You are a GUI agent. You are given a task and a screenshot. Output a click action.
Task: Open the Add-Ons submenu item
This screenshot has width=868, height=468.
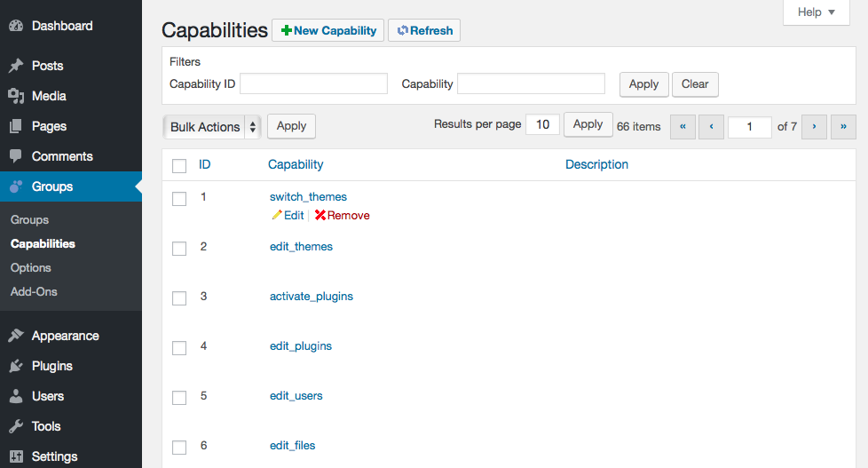[x=34, y=291]
